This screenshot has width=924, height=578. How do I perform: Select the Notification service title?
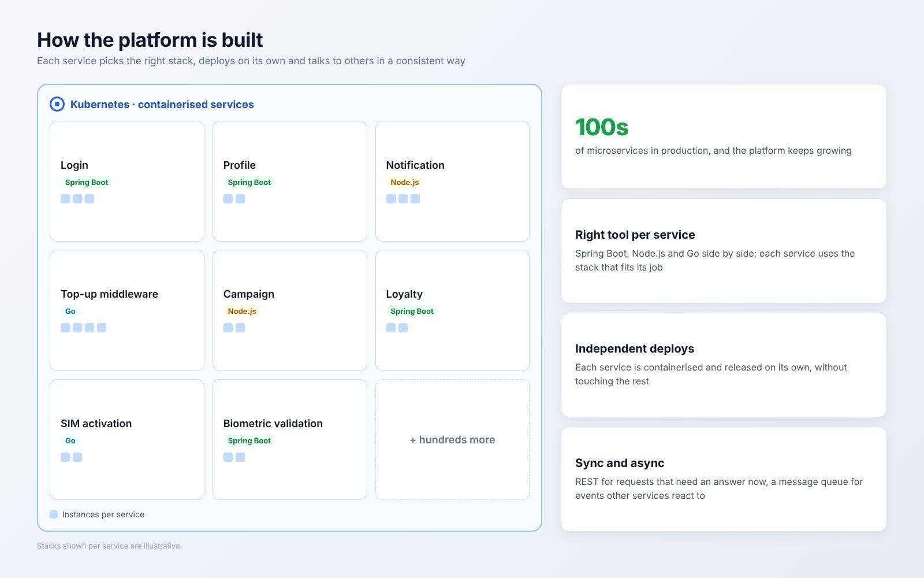[x=415, y=165]
